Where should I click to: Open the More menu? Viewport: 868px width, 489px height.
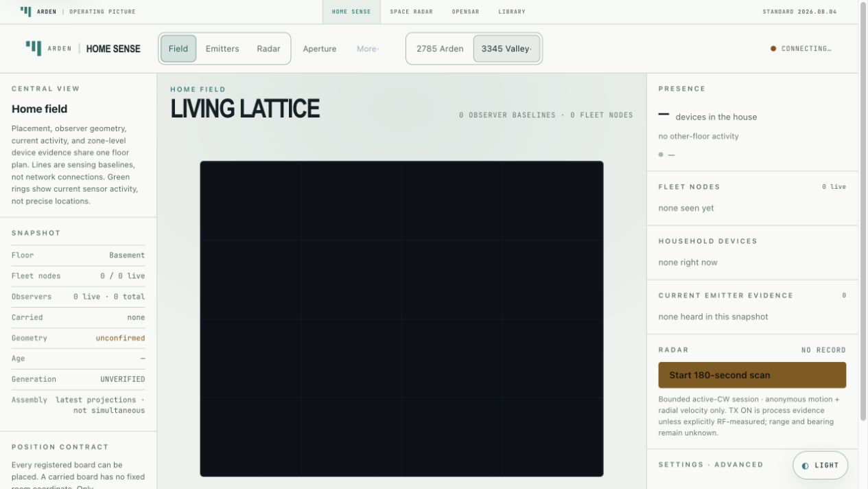tap(368, 49)
